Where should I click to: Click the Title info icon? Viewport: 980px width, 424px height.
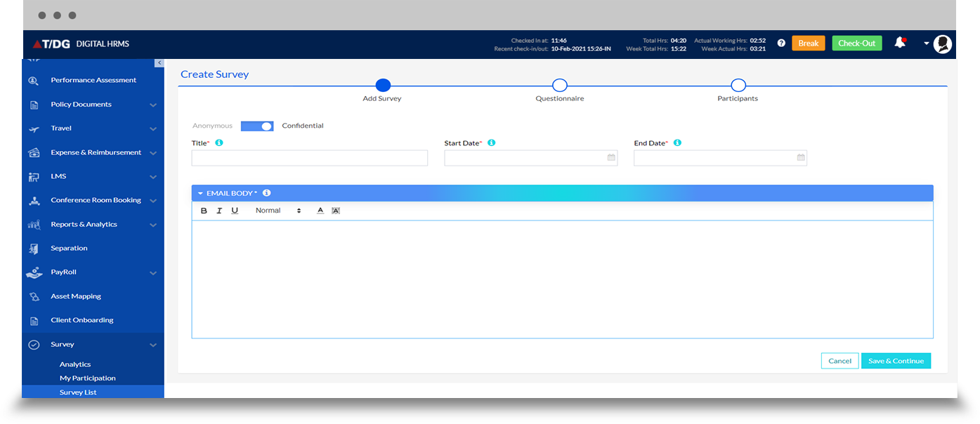click(218, 143)
